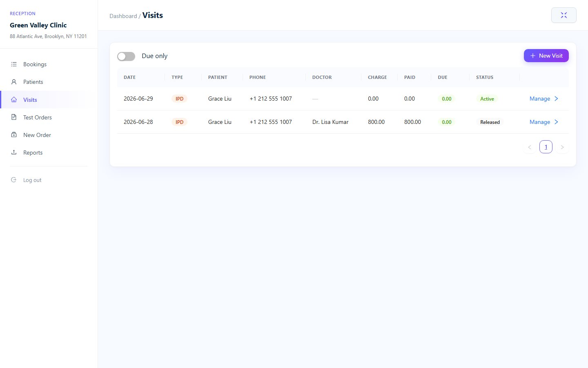Click Dr. Lisa Kumar cell
The width and height of the screenshot is (588, 368).
(330, 122)
